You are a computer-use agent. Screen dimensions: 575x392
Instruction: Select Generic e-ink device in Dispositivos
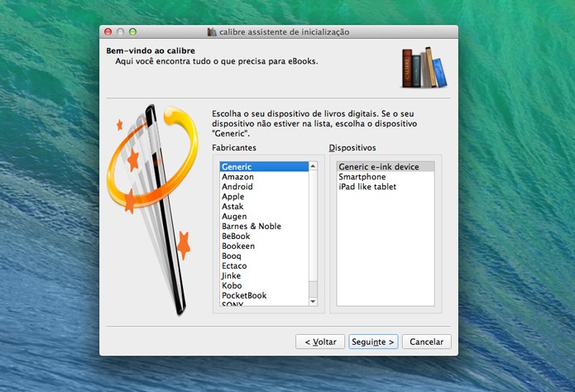point(386,166)
